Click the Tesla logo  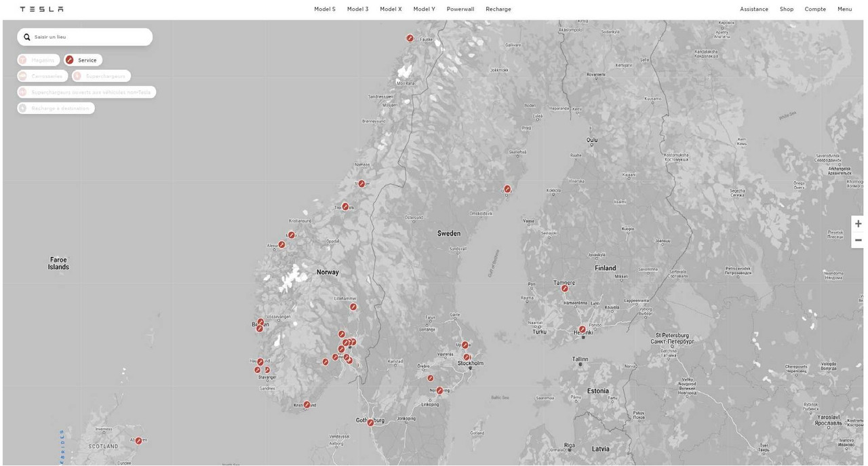tap(41, 9)
